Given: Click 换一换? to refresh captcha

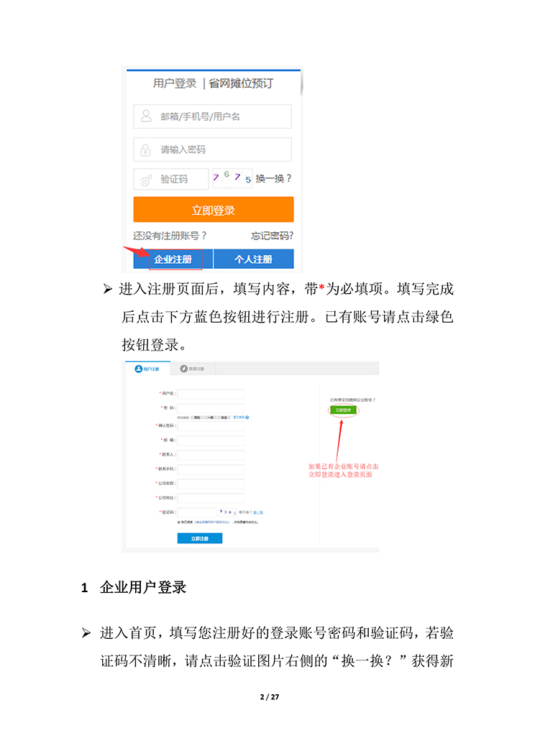Looking at the screenshot, I should click(x=273, y=178).
